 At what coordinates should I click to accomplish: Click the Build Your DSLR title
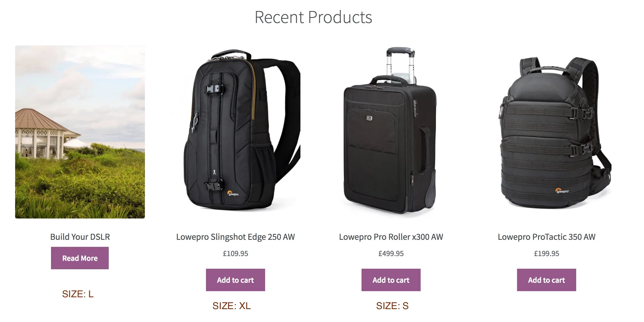point(80,237)
